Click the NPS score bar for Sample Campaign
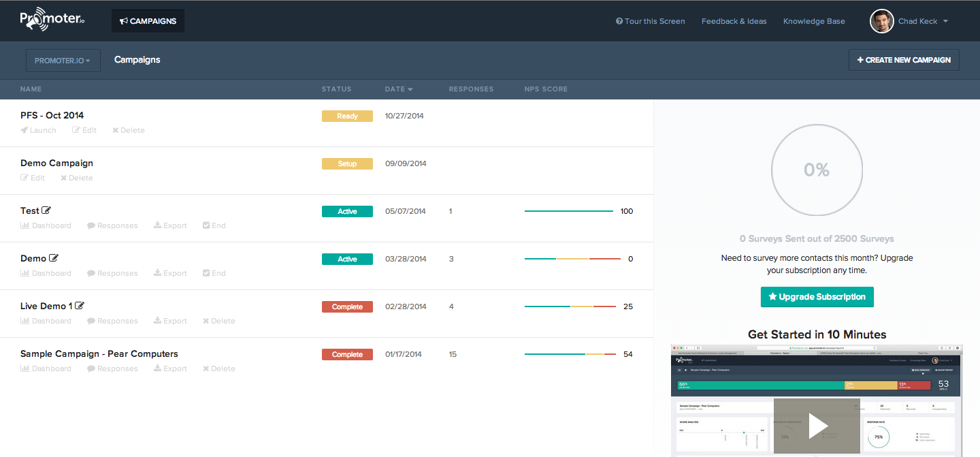Viewport: 980px width, 457px height. point(570,354)
